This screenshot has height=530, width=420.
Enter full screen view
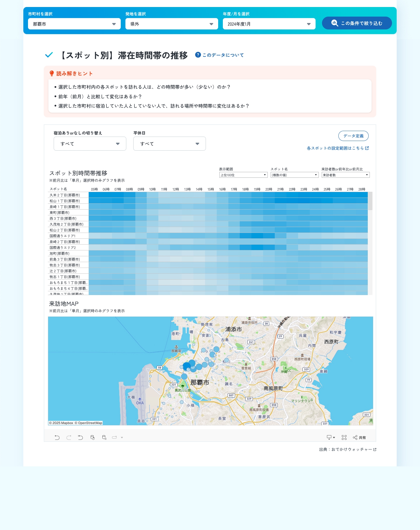pyautogui.click(x=344, y=437)
